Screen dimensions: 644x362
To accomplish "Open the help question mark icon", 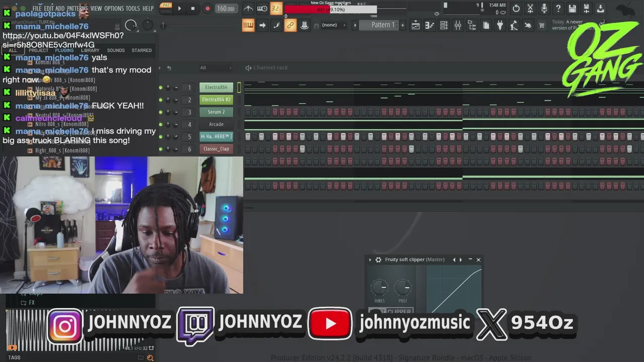I will (558, 9).
